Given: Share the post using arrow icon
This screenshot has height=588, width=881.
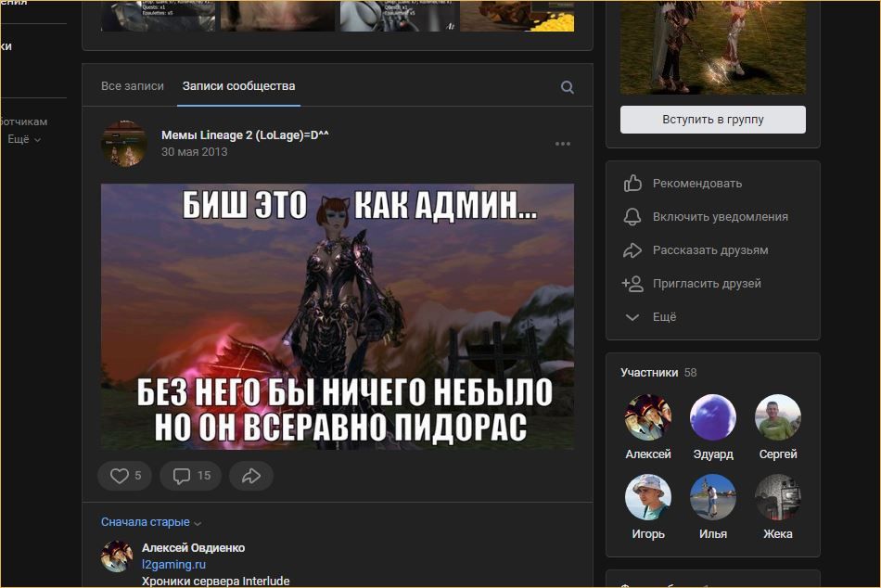Looking at the screenshot, I should pos(251,476).
